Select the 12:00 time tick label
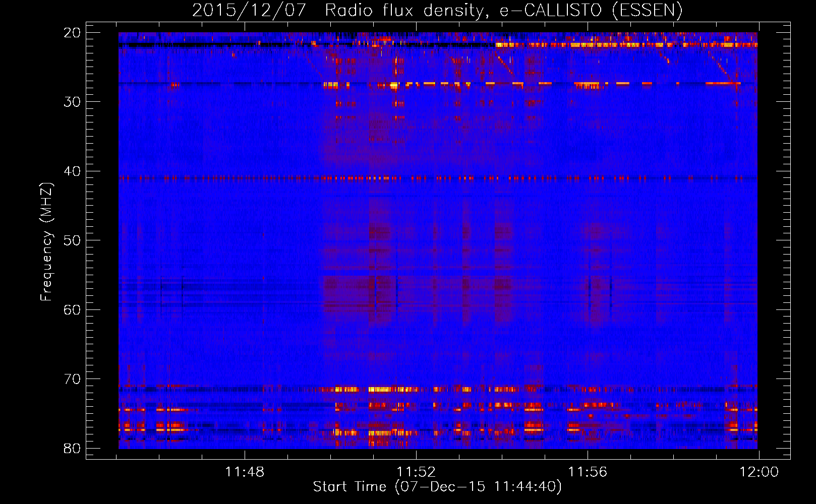The image size is (816, 504). pyautogui.click(x=759, y=472)
